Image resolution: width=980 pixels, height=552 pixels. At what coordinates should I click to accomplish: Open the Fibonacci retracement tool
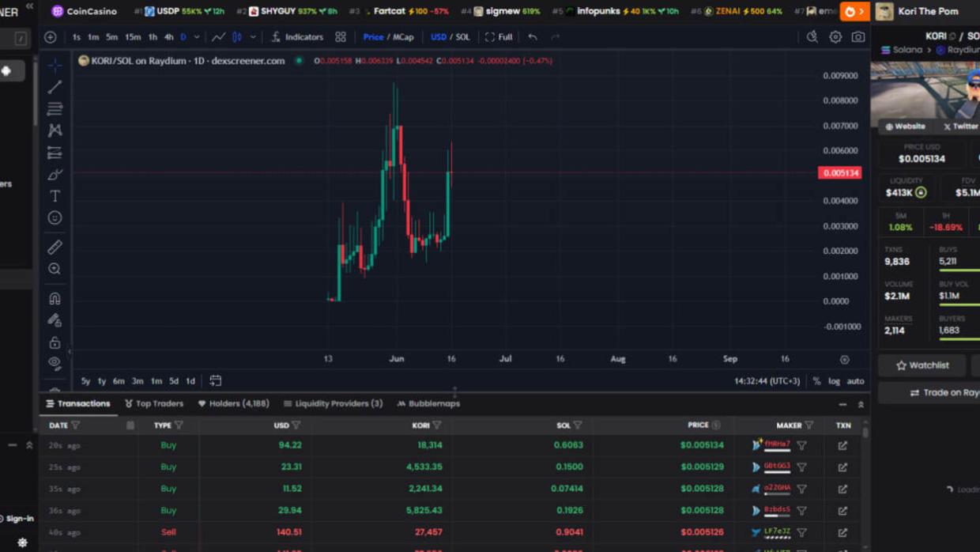(55, 108)
